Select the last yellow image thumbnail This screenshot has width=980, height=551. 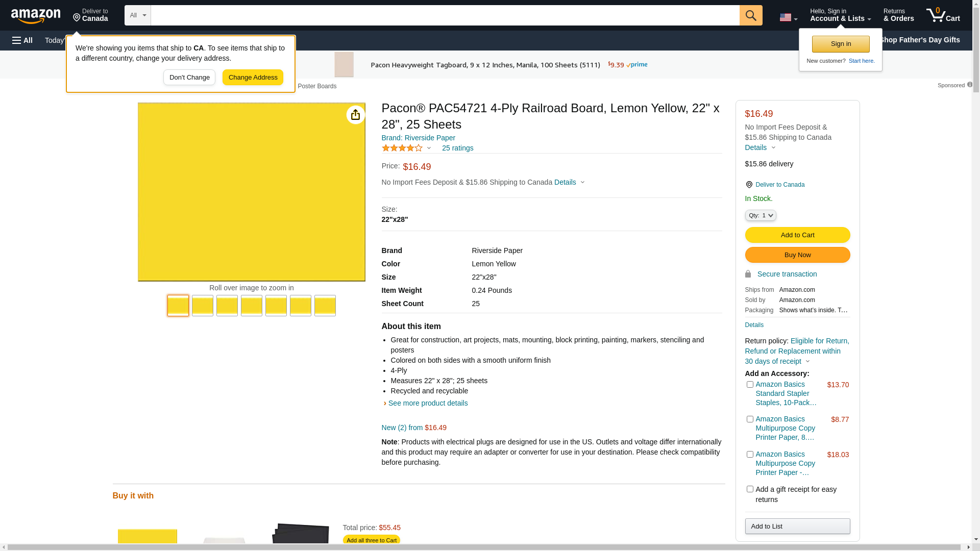[x=325, y=306]
